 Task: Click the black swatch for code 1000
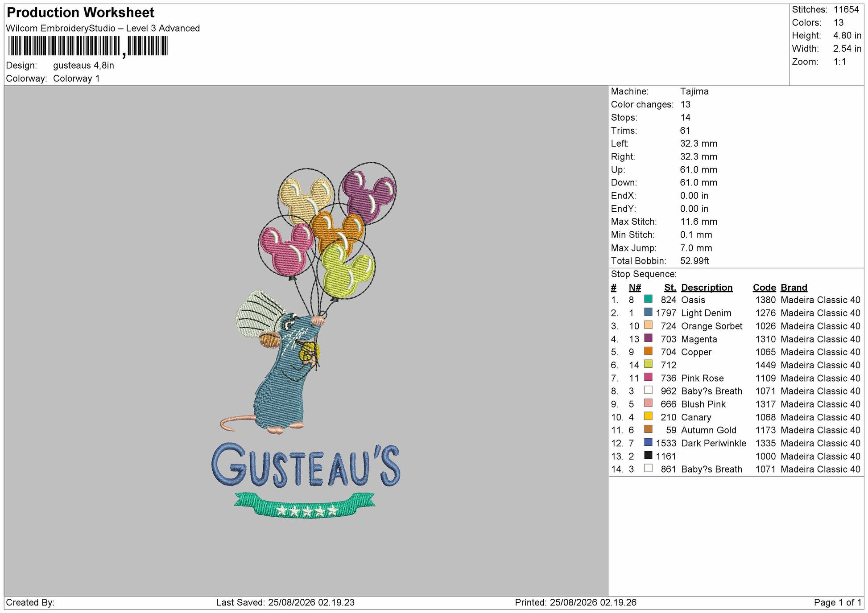click(x=648, y=455)
